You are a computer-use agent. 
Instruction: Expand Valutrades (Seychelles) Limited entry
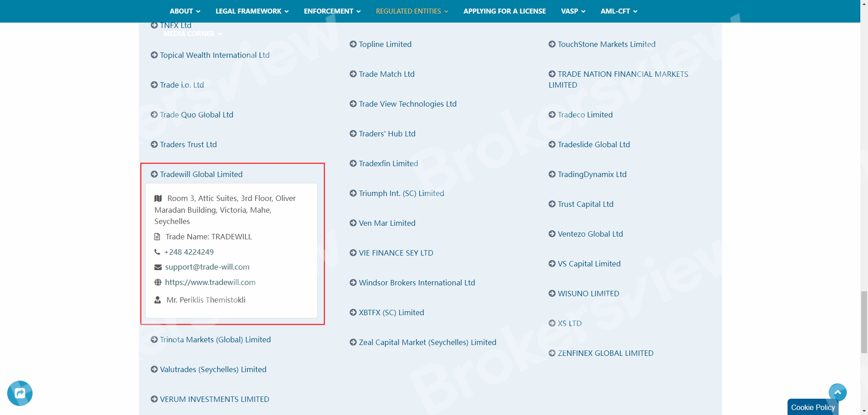click(x=208, y=369)
